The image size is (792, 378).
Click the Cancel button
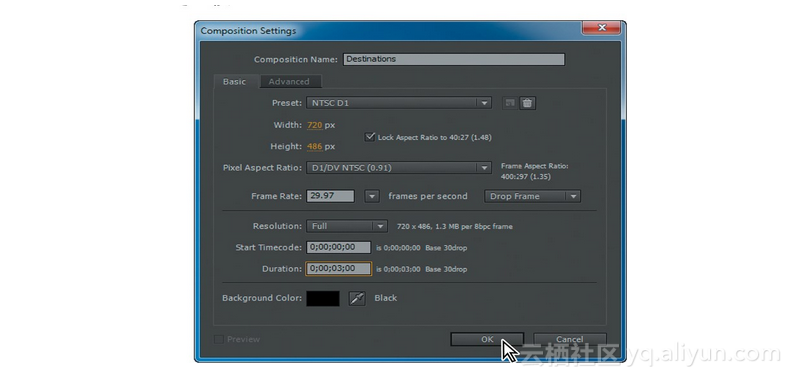[569, 340]
